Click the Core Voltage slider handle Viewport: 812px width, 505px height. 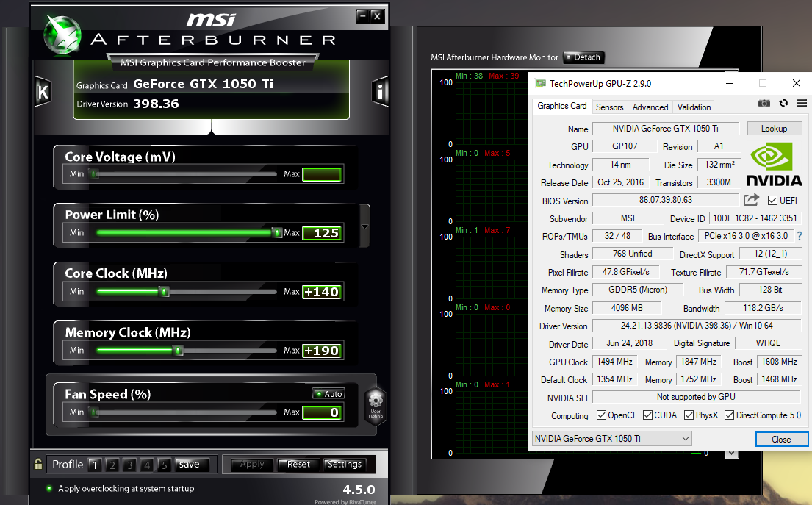(94, 174)
